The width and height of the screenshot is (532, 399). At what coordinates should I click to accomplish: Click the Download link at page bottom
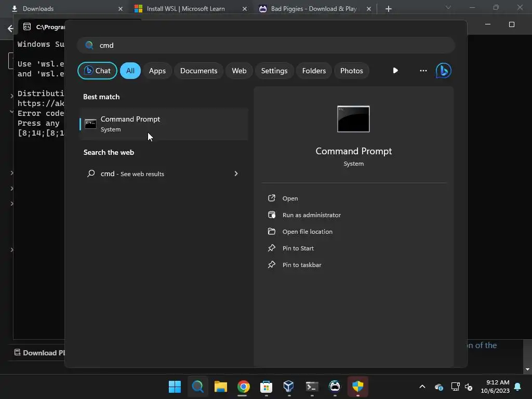[x=39, y=353]
